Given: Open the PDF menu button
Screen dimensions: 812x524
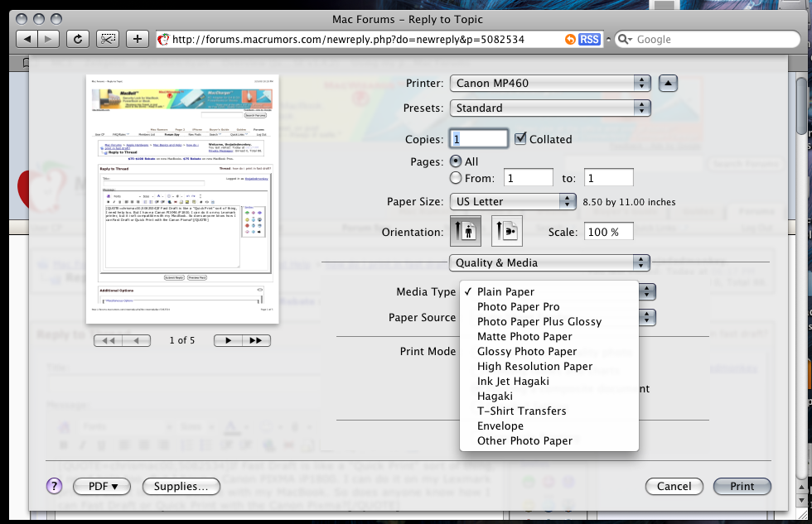Looking at the screenshot, I should tap(102, 486).
